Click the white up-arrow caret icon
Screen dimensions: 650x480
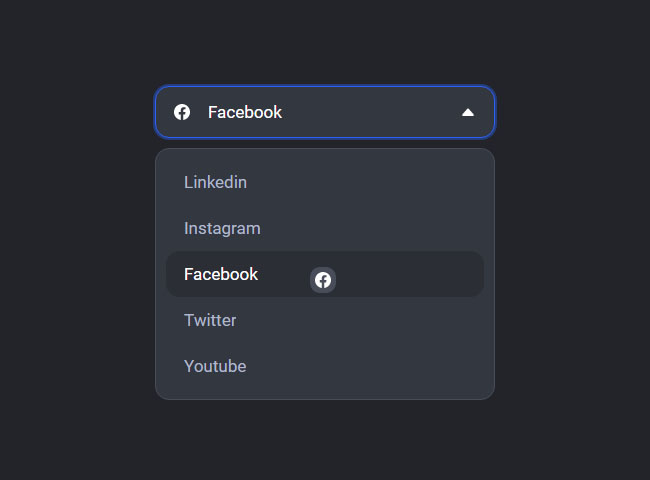[x=468, y=112]
